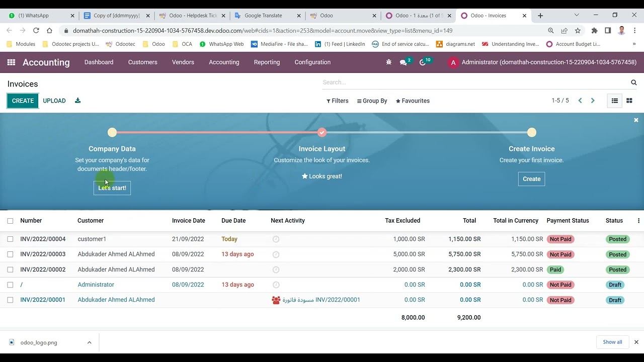Click the download import icon beside Upload
Image resolution: width=644 pixels, height=362 pixels.
(77, 101)
